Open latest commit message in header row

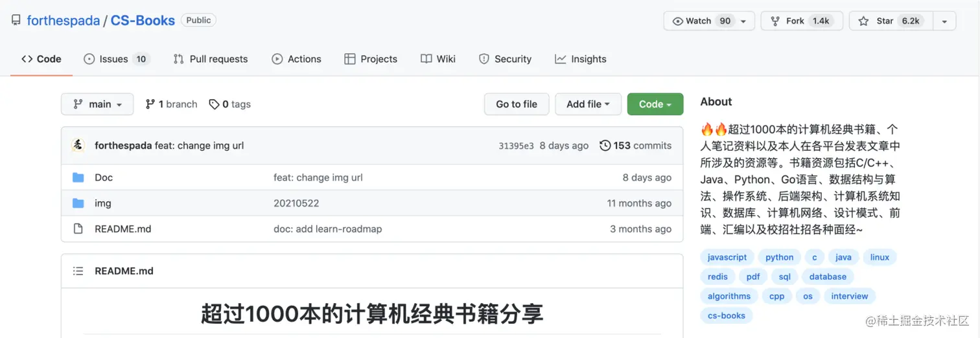tap(200, 146)
